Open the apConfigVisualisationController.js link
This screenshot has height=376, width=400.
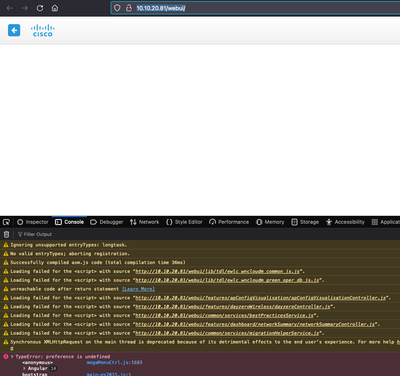point(261,298)
